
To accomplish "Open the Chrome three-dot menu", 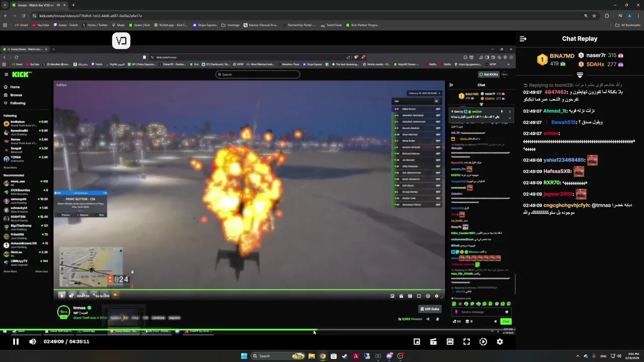I will 638,16.
